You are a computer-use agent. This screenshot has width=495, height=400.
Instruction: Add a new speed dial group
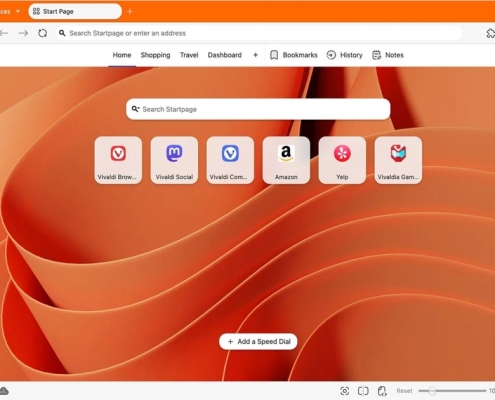pyautogui.click(x=255, y=55)
